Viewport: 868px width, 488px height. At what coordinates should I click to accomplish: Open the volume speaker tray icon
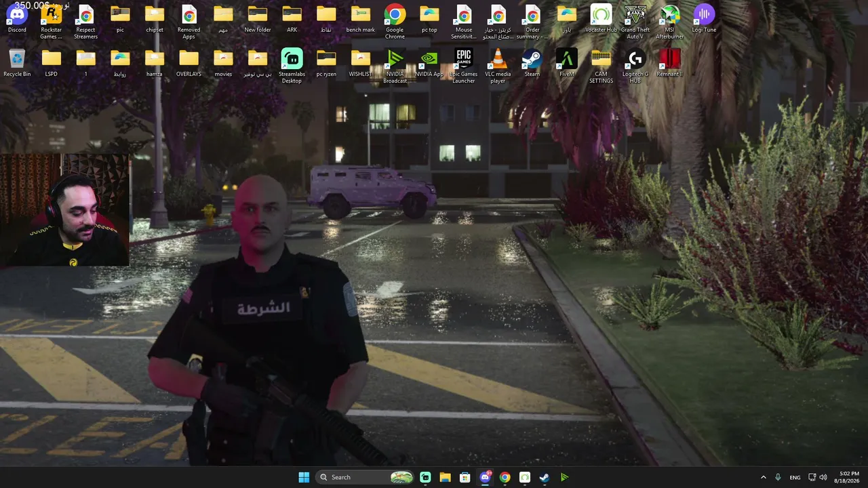click(823, 477)
